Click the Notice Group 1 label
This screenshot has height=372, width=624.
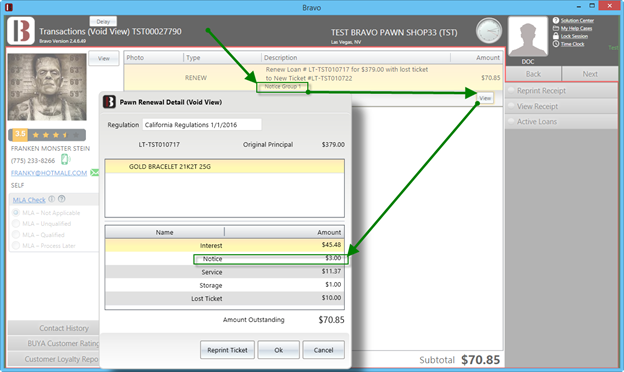click(x=283, y=86)
